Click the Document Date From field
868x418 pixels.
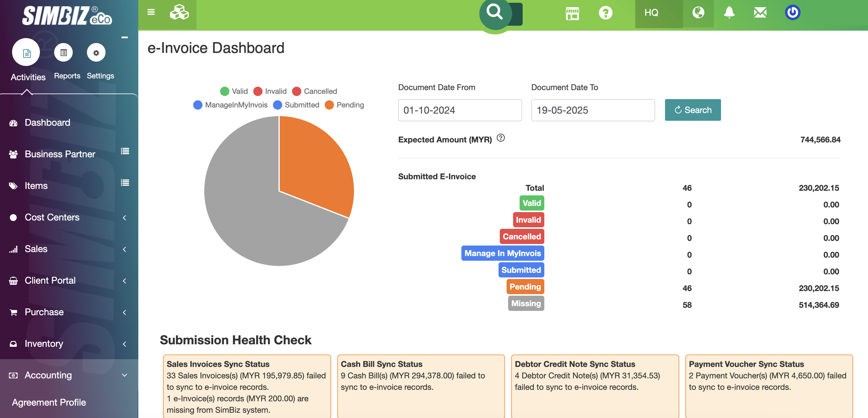point(460,110)
